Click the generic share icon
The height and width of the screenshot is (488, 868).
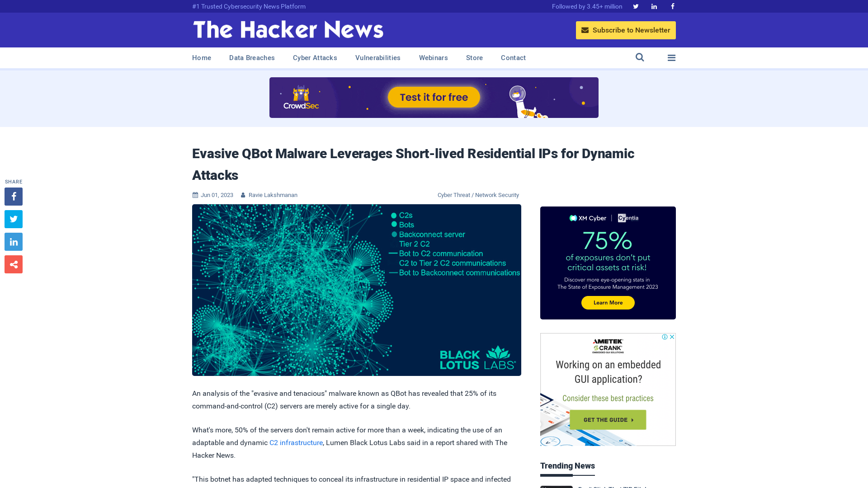point(13,264)
